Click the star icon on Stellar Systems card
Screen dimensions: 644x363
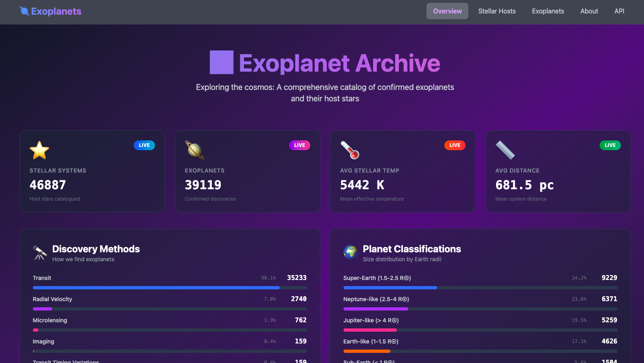[39, 150]
